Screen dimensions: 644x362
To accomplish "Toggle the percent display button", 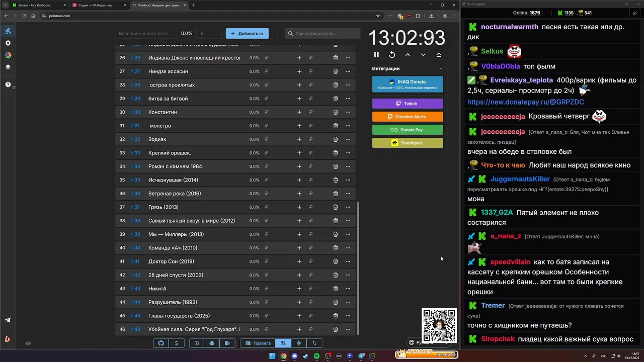I will tap(283, 343).
